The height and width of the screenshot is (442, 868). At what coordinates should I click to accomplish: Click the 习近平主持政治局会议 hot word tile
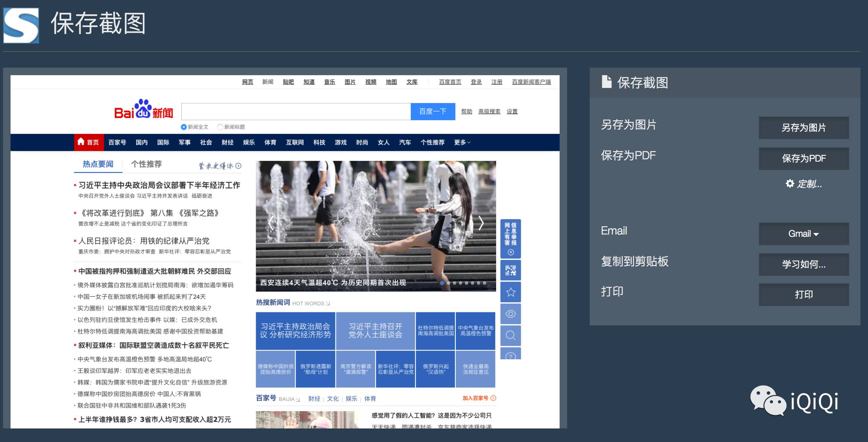[295, 331]
